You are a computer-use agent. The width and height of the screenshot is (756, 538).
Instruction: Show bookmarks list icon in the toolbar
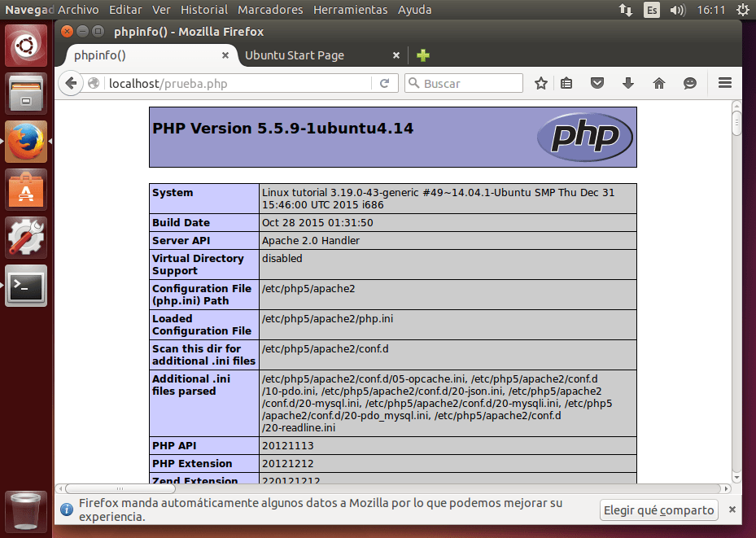pyautogui.click(x=566, y=83)
